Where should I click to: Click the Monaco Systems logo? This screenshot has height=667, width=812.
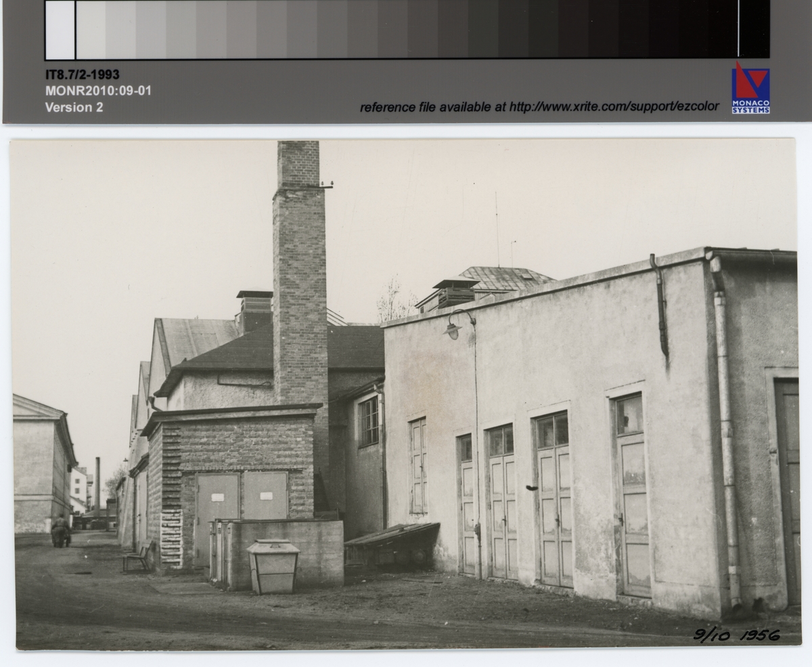tap(750, 87)
